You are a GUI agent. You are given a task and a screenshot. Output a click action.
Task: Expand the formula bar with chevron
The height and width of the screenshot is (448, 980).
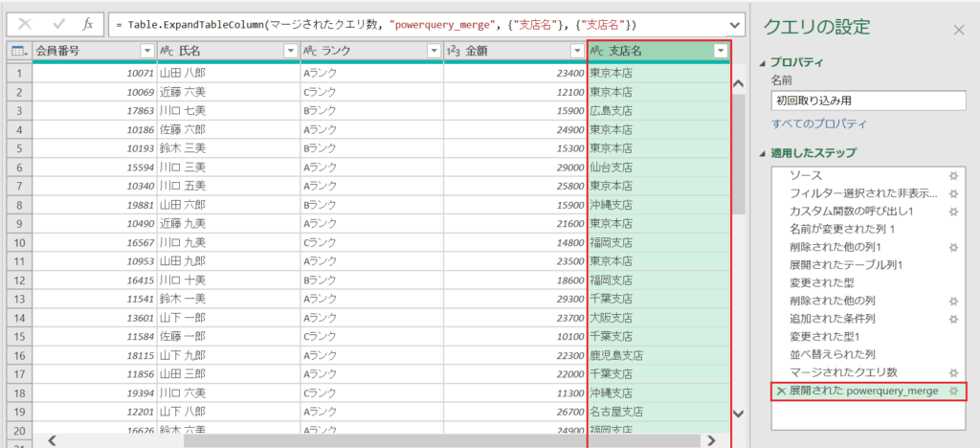(734, 24)
